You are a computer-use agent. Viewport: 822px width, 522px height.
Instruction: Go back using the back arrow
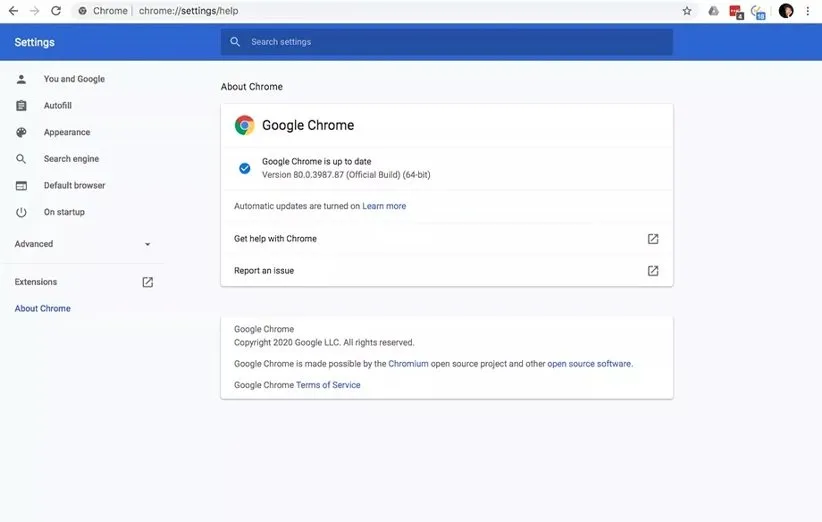tap(13, 11)
